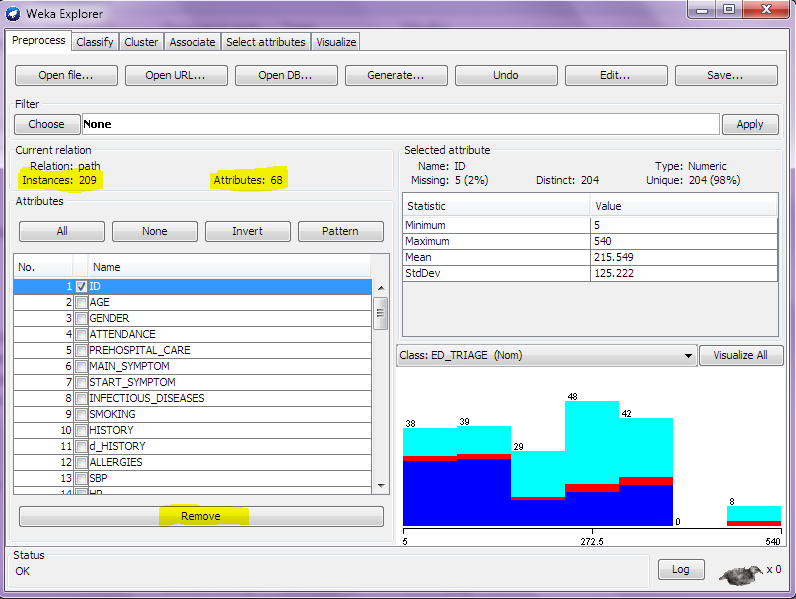Viewport: 796px width, 599px height.
Task: Click the Edit... button
Action: 616,75
